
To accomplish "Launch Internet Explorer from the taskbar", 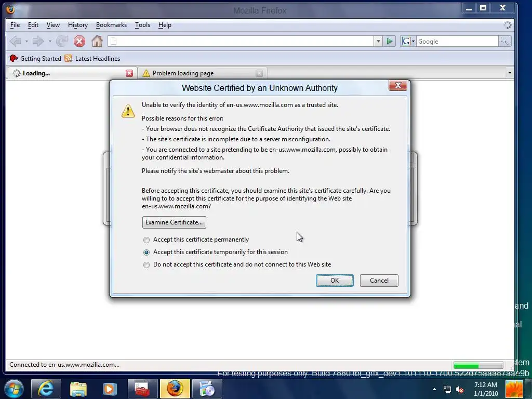I will click(x=46, y=389).
